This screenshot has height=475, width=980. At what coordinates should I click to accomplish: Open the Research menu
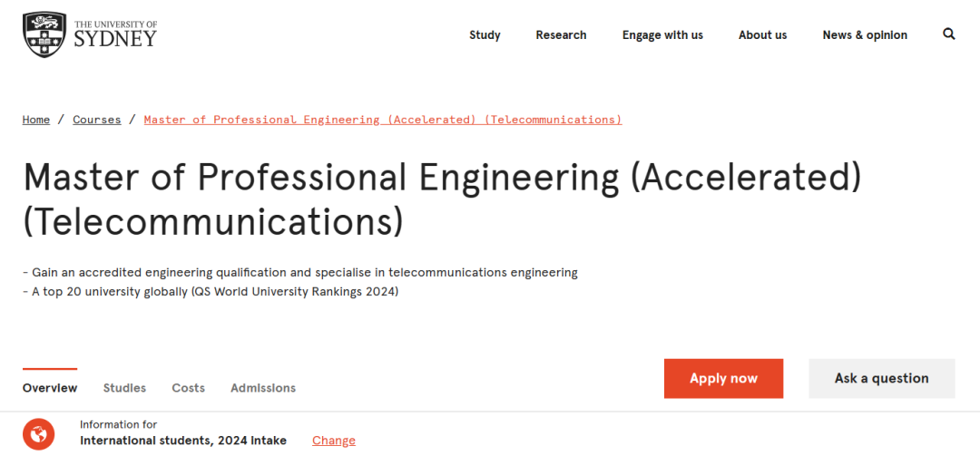(561, 35)
